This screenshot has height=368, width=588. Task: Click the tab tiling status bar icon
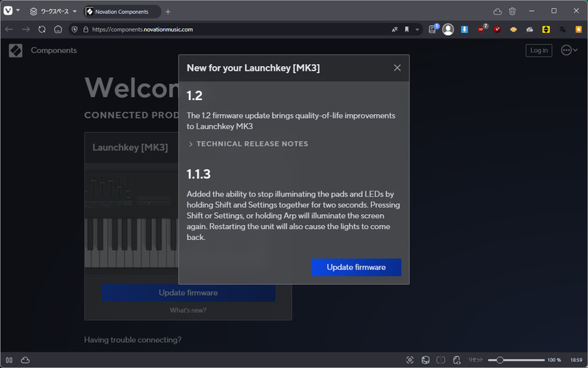440,360
